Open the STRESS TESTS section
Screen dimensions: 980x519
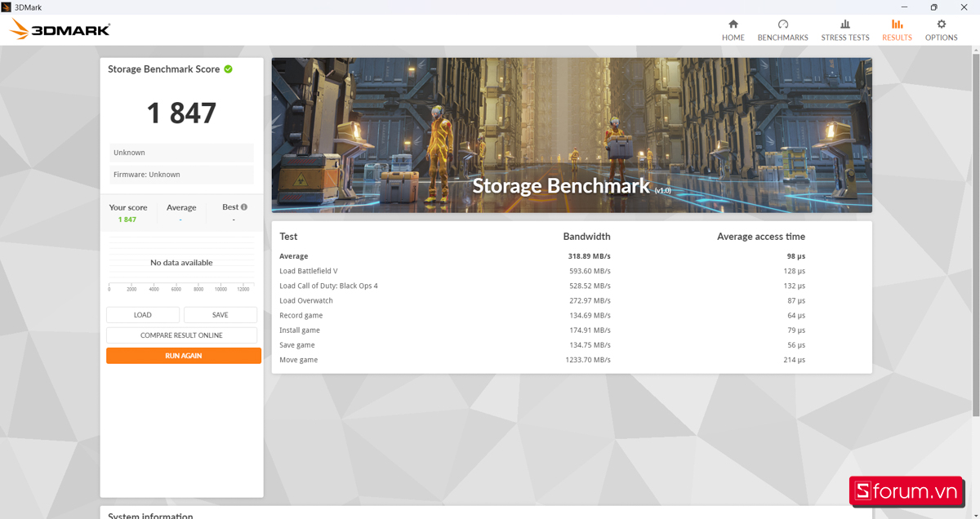coord(845,30)
